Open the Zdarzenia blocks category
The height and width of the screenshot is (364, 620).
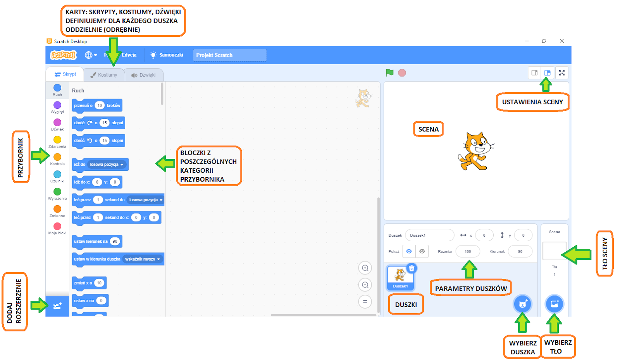coord(57,140)
